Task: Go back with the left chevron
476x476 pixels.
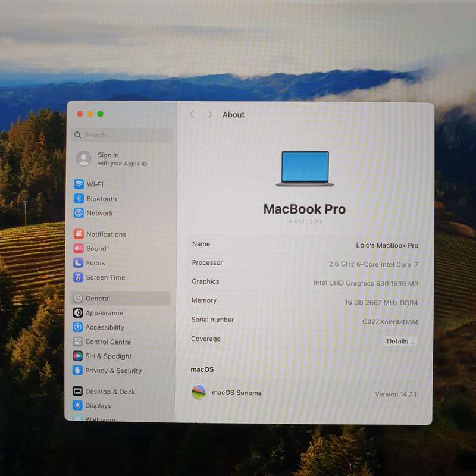Action: click(x=192, y=114)
